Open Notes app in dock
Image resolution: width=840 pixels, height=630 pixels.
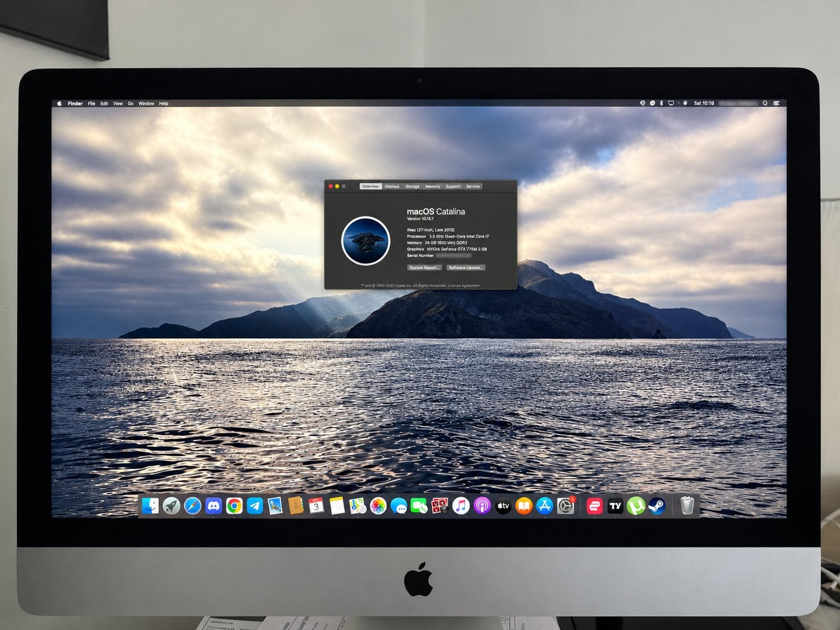pos(337,506)
